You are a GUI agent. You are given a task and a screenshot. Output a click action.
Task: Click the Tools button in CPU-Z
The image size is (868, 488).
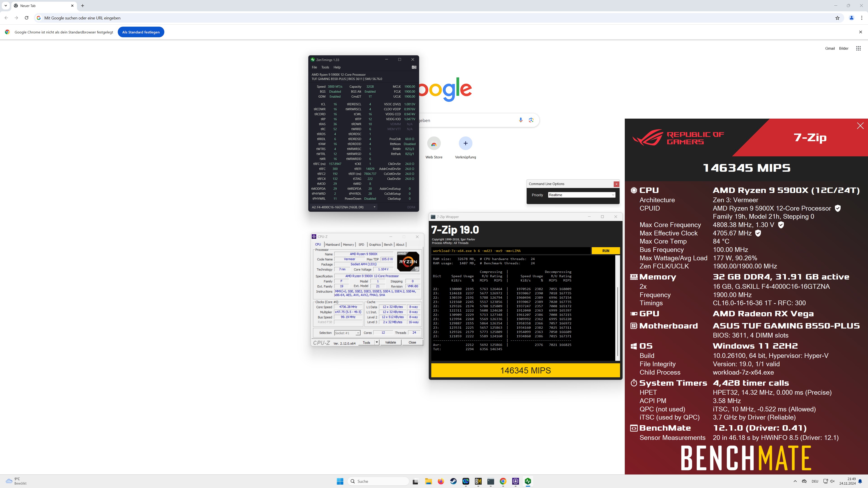tap(366, 343)
